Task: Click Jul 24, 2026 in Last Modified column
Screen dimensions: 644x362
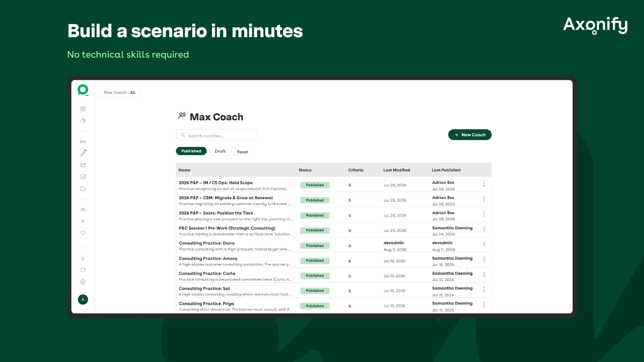Action: 394,230
